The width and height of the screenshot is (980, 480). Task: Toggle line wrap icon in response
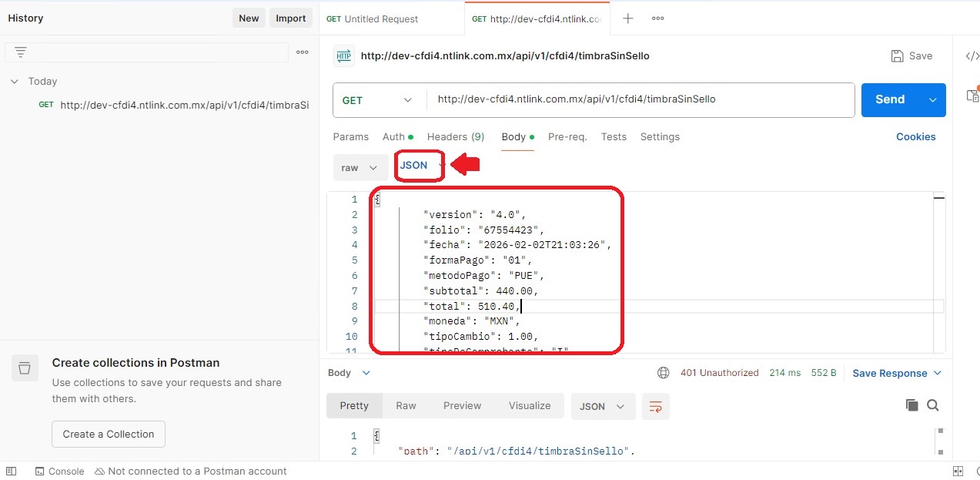656,406
